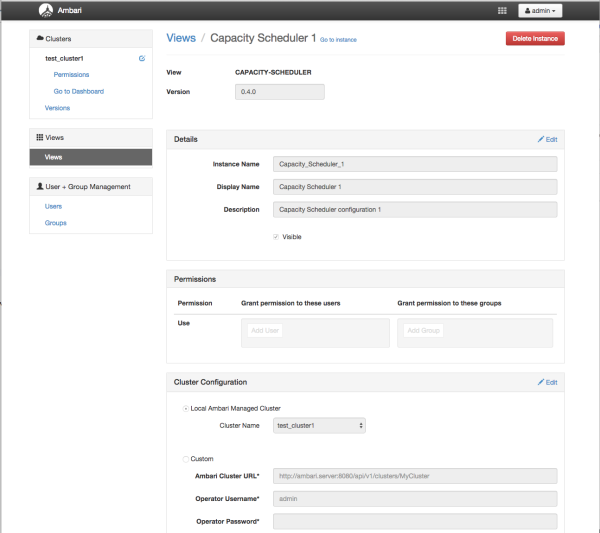Click the Display Name field
This screenshot has height=533, width=600.
point(415,187)
